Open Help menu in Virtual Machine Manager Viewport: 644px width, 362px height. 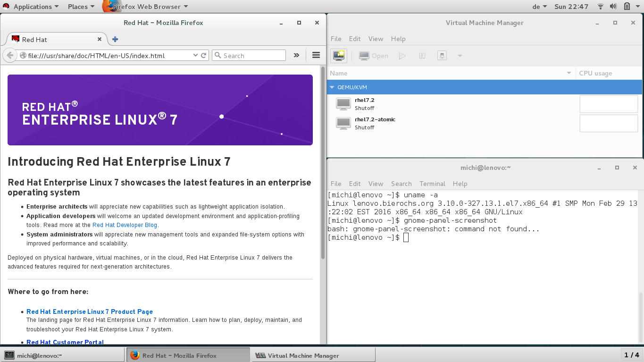[x=398, y=39]
